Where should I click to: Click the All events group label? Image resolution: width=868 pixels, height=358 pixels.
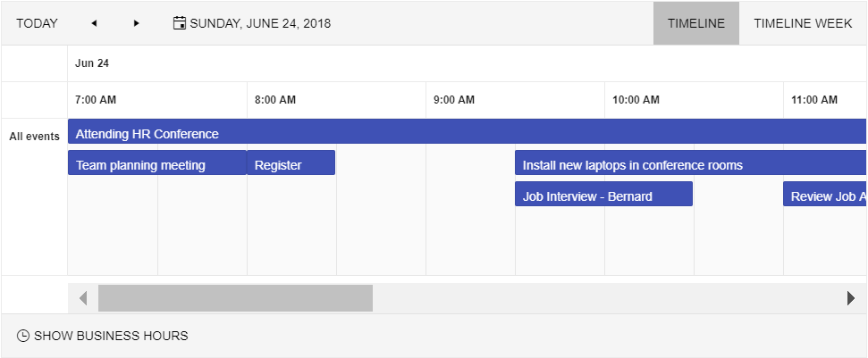tap(34, 137)
